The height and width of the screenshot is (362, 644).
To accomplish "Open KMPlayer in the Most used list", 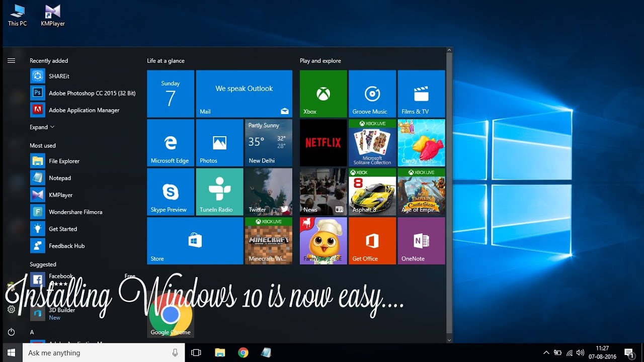I will 83,195.
